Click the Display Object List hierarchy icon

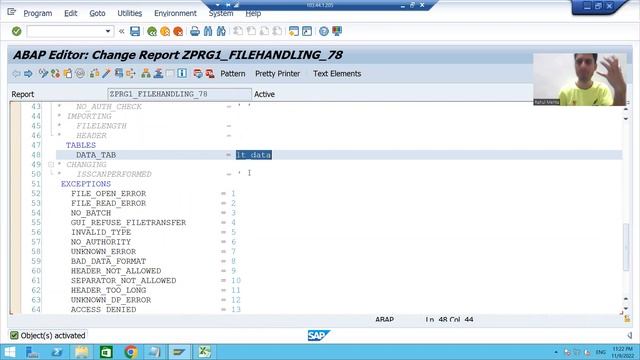tap(146, 73)
